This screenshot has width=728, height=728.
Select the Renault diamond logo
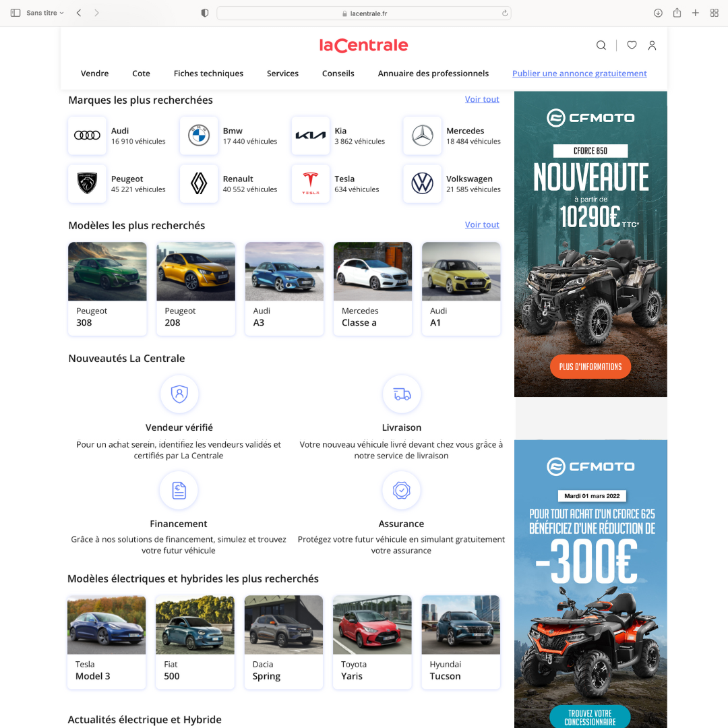tap(199, 183)
